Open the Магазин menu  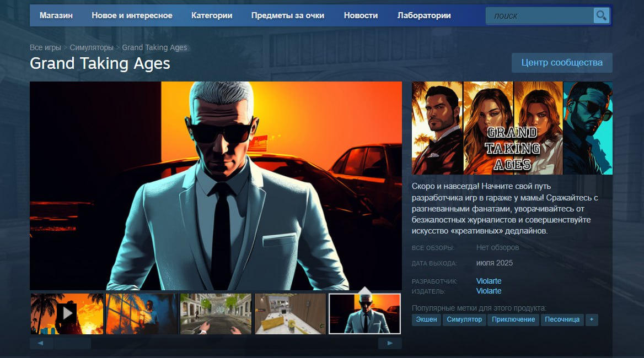point(56,15)
